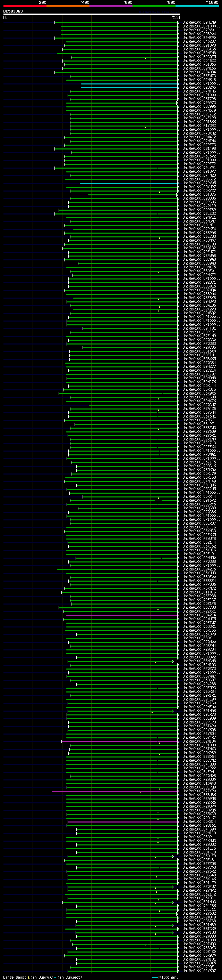Select the UniRef100_Q9M156 label

click(199, 68)
